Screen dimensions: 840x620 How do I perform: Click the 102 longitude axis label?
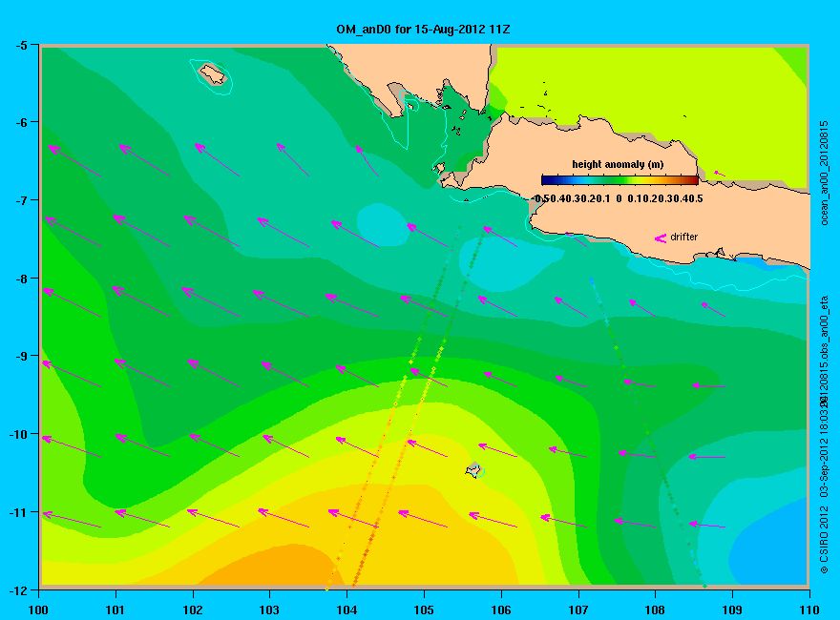pyautogui.click(x=192, y=610)
